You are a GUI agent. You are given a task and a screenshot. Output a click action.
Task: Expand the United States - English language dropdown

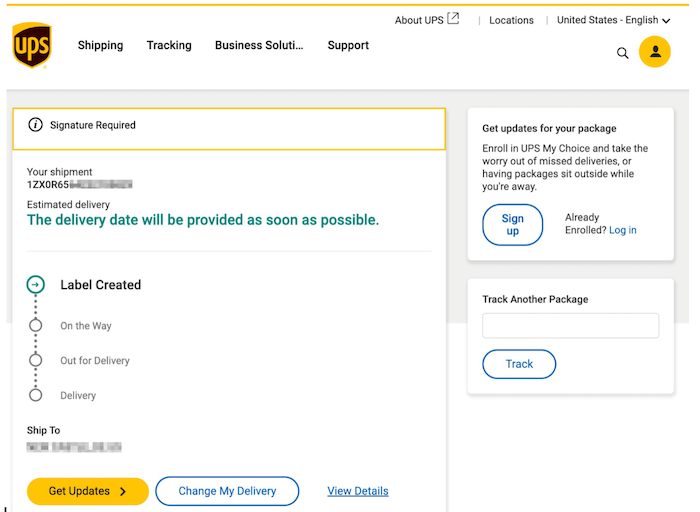point(613,20)
